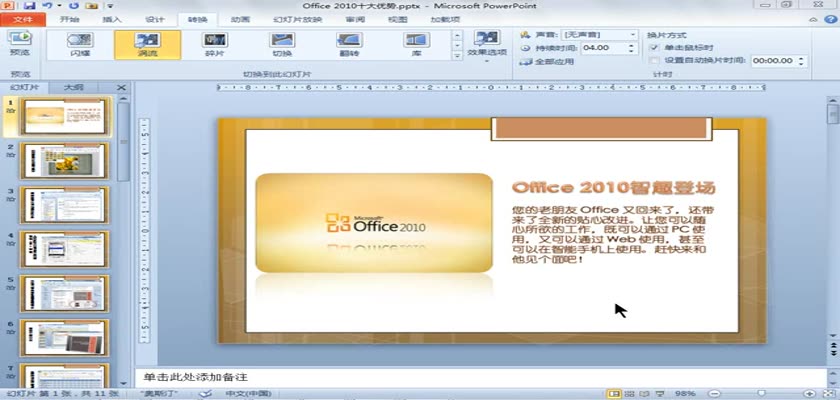
Task: Switch to the 开始 (Home) ribbon tab
Action: [69, 20]
